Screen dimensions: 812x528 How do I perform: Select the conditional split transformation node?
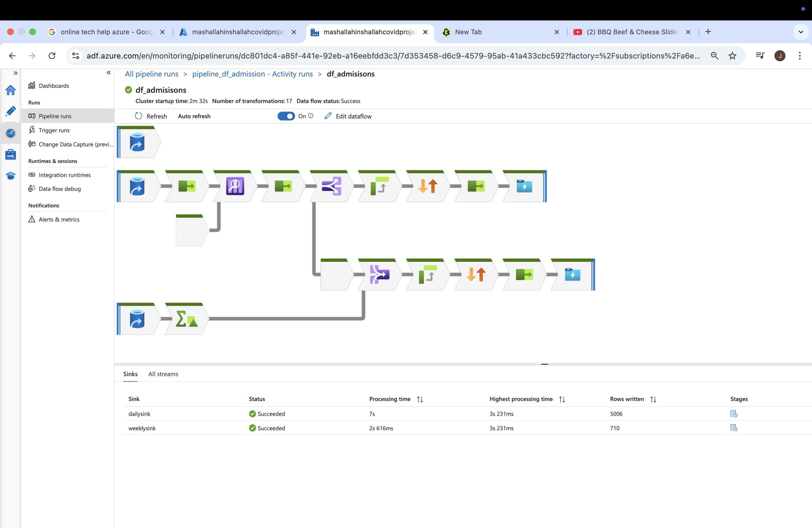pyautogui.click(x=331, y=186)
